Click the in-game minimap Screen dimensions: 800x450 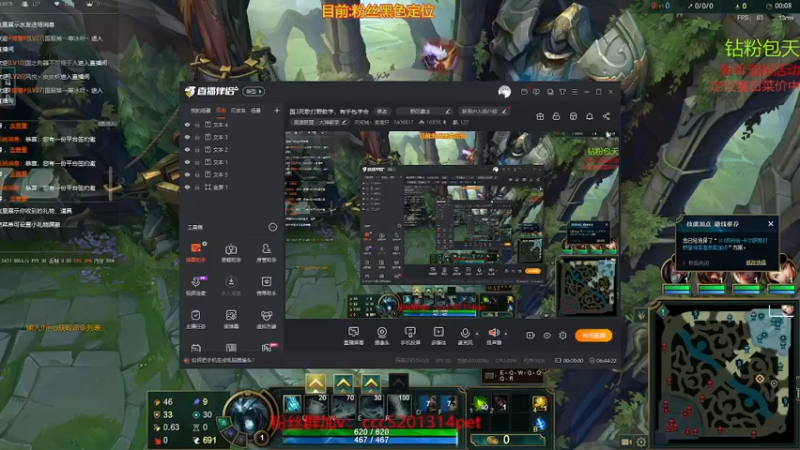pyautogui.click(x=724, y=372)
